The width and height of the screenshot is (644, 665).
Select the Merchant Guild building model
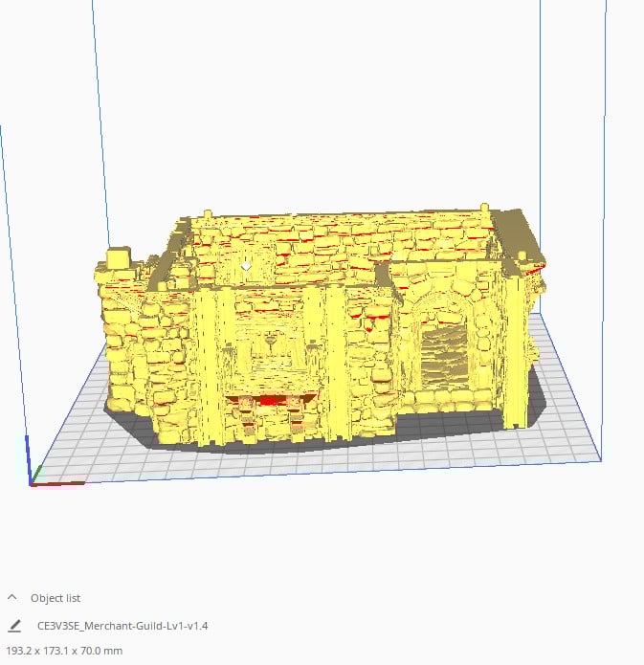[x=321, y=326]
